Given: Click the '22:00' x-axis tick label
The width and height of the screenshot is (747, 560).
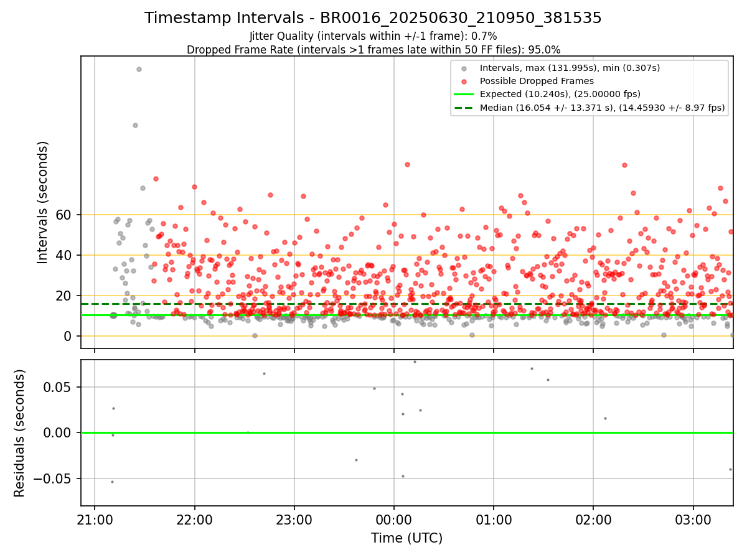Looking at the screenshot, I should (194, 520).
